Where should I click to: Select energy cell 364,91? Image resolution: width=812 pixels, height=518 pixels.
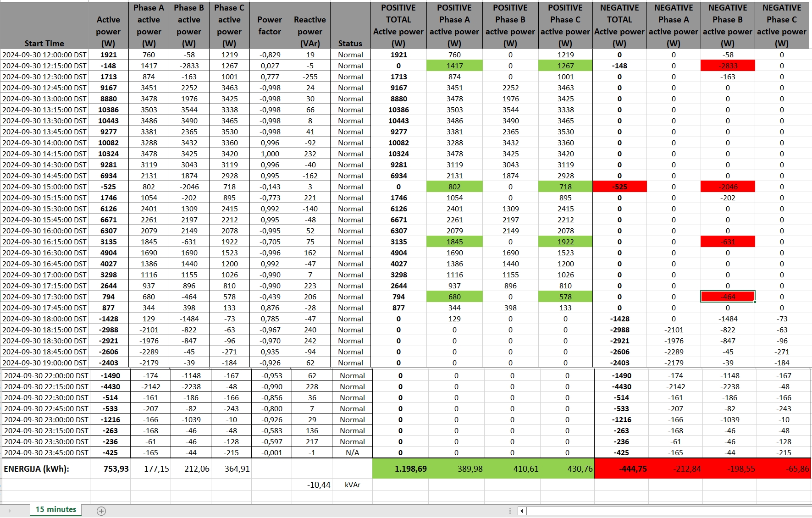click(232, 468)
